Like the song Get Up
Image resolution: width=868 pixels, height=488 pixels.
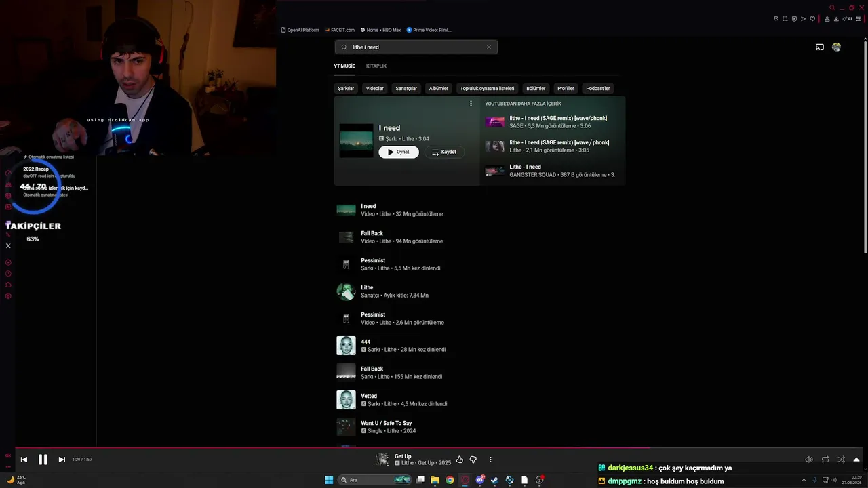459,460
